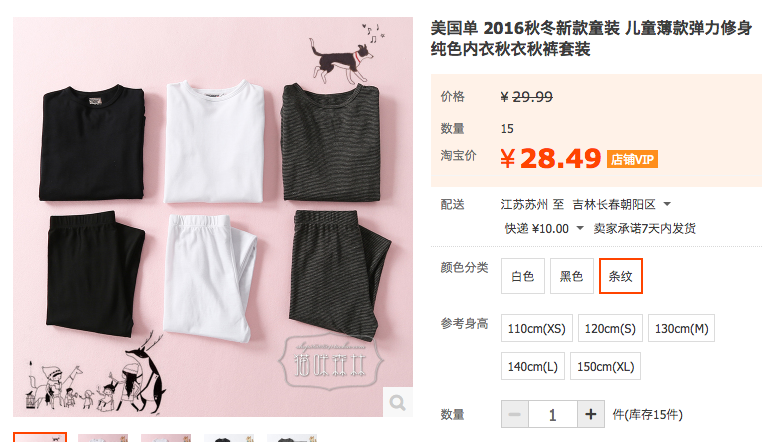
Task: Click the 店铺VIP badge
Action: pos(632,159)
